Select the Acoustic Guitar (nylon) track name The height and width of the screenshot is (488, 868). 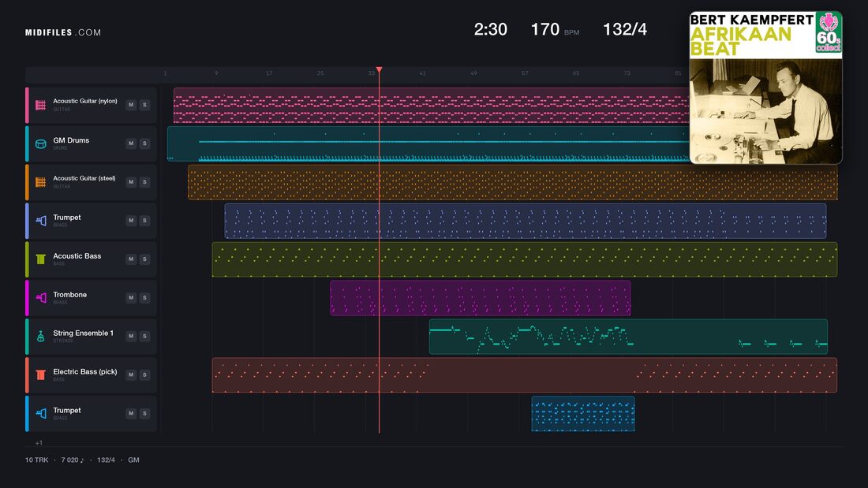tap(85, 101)
